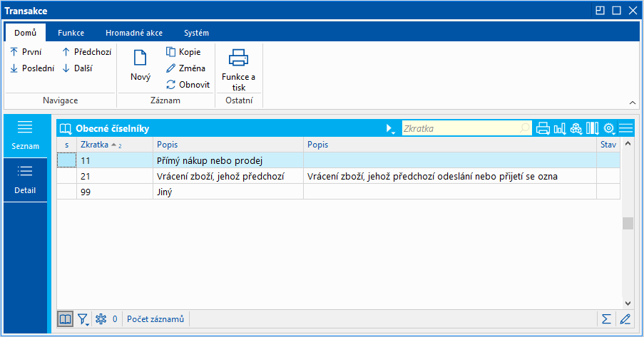Toggle the book mode icon in status bar

click(65, 319)
